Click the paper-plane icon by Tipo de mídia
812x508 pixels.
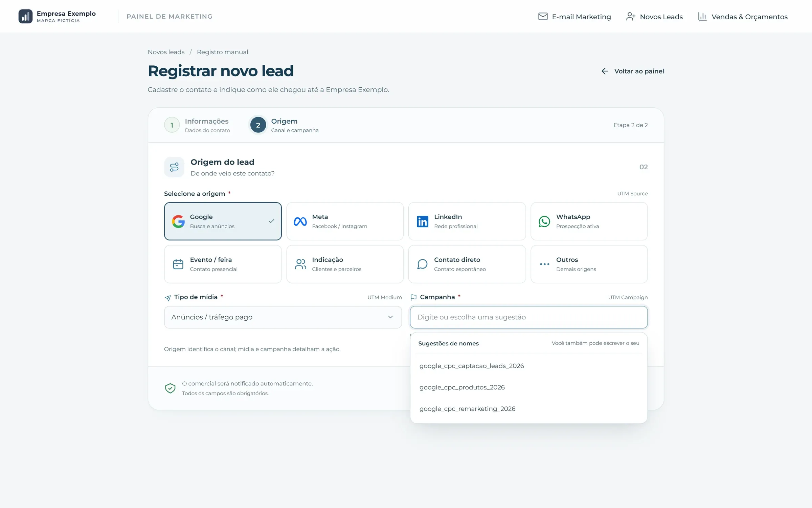(x=168, y=298)
